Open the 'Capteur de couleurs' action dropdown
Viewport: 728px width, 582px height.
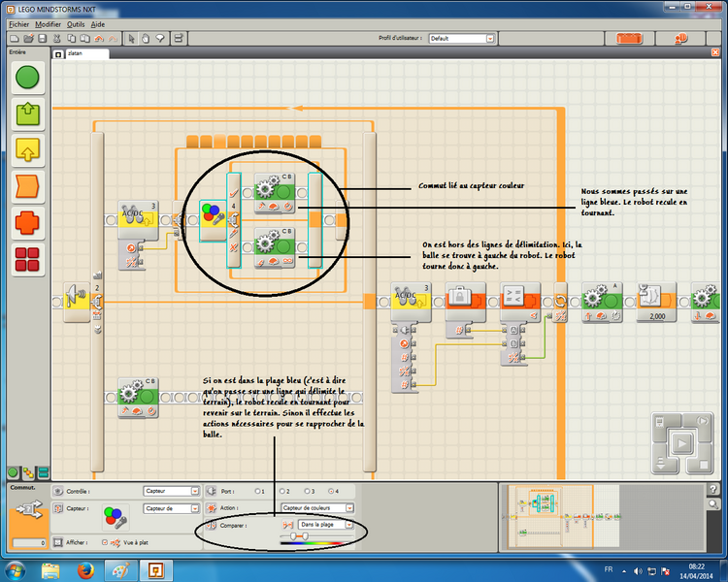[348, 507]
